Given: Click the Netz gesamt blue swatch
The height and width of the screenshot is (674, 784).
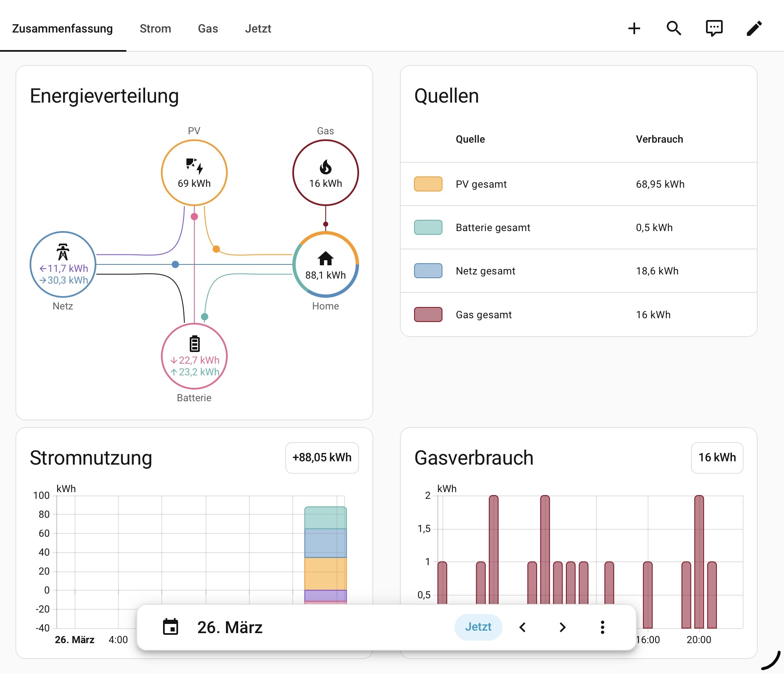Looking at the screenshot, I should tap(428, 271).
